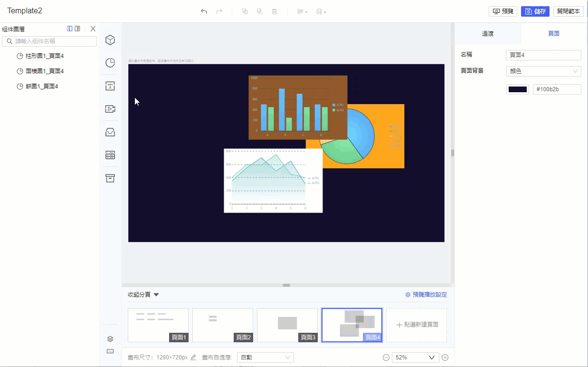Click the keyboard shortcuts icon in sidebar
Screen dimensions: 588x367
(x=110, y=351)
